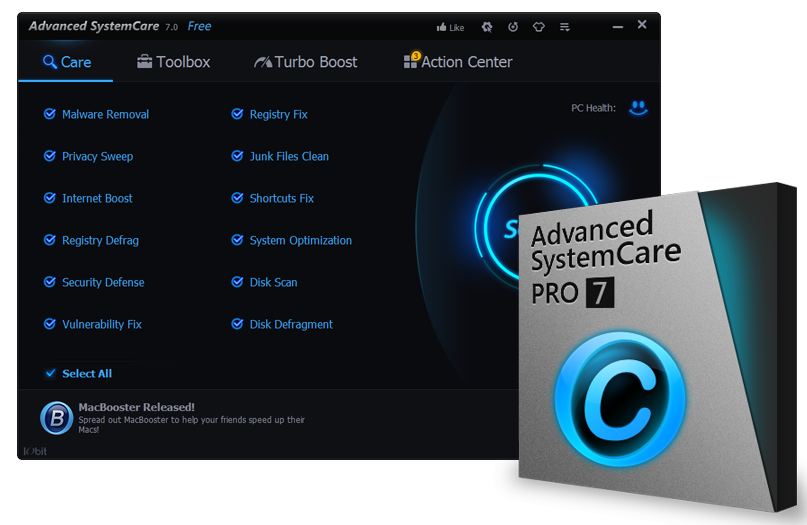Toggle the Privacy Sweep checkbox
Viewport: 807px width, 525px height.
point(49,156)
